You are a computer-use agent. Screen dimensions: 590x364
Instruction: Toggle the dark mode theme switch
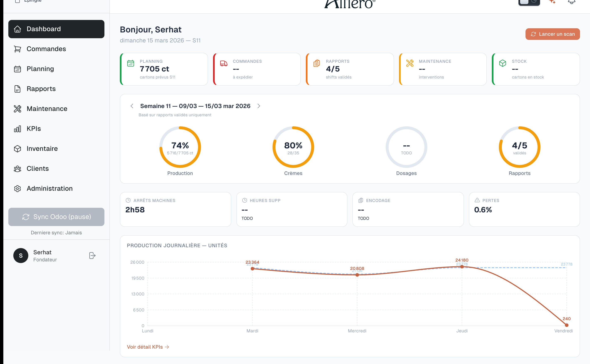[529, 2]
